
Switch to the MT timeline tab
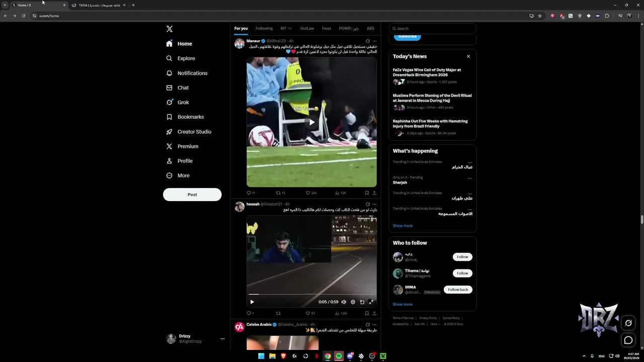(286, 29)
